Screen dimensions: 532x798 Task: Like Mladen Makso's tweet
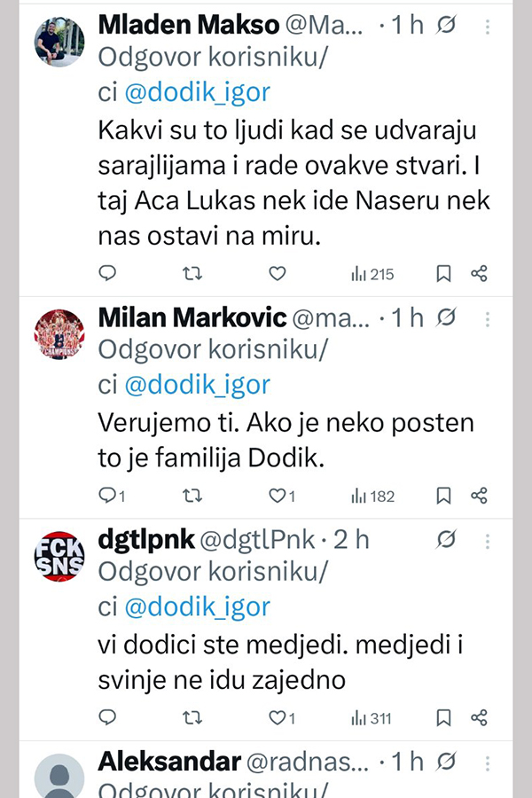277,274
